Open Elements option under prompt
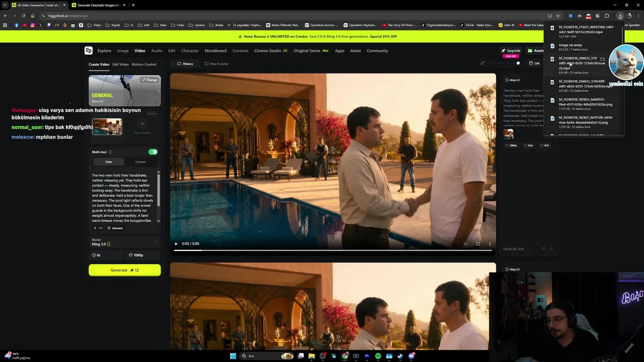Image resolution: width=644 pixels, height=362 pixels. click(115, 228)
